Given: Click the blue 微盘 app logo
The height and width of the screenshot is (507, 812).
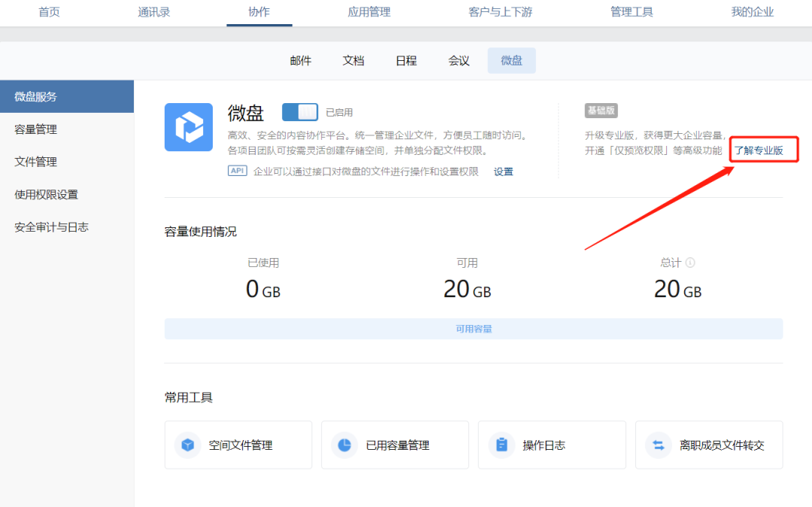Looking at the screenshot, I should [189, 127].
